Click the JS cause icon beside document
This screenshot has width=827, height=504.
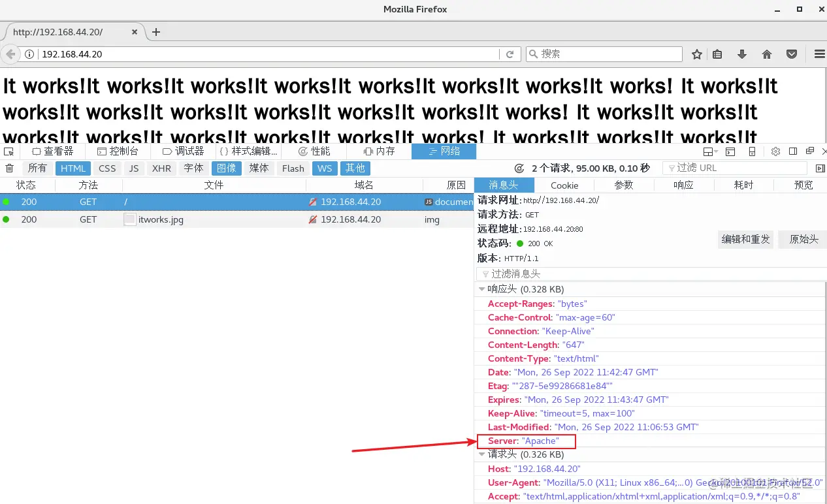(x=429, y=202)
